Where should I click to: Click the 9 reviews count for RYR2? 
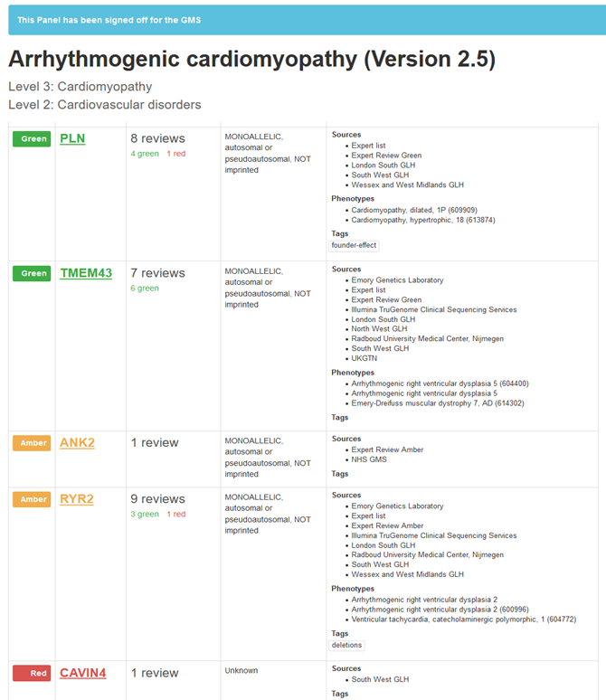point(157,498)
